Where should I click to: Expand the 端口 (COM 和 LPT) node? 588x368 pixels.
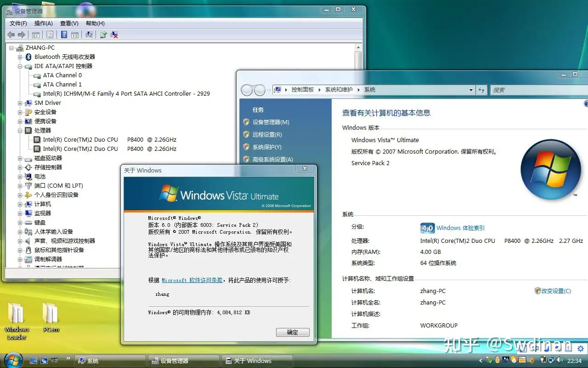[x=20, y=185]
